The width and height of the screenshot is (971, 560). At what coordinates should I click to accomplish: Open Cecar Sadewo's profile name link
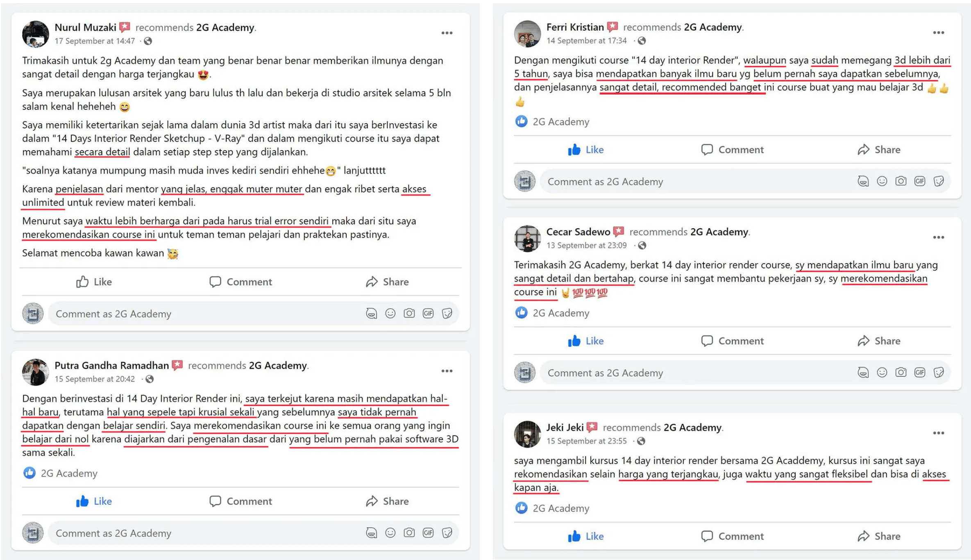tap(578, 232)
